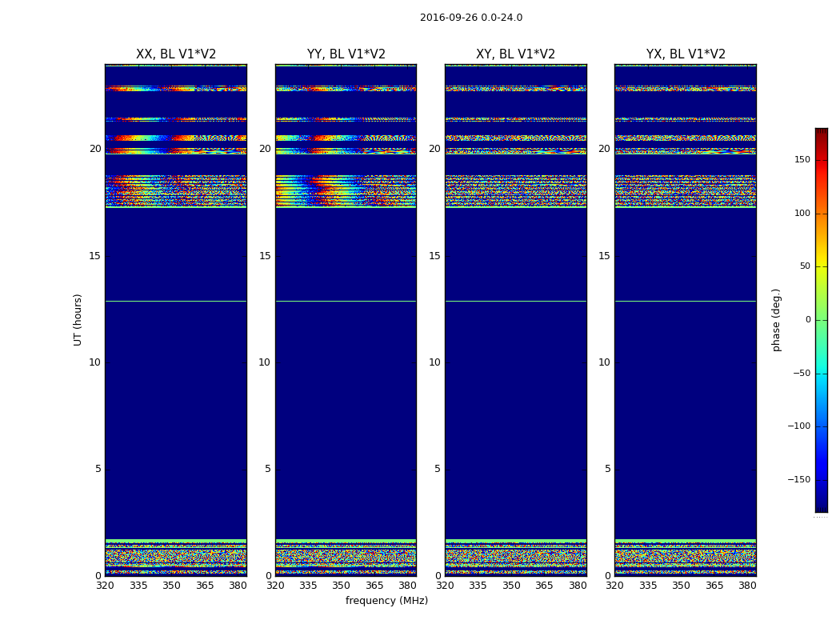The width and height of the screenshot is (840, 640).
Task: Pick the "YX, BL V1*V2" panel heading
Action: [686, 54]
